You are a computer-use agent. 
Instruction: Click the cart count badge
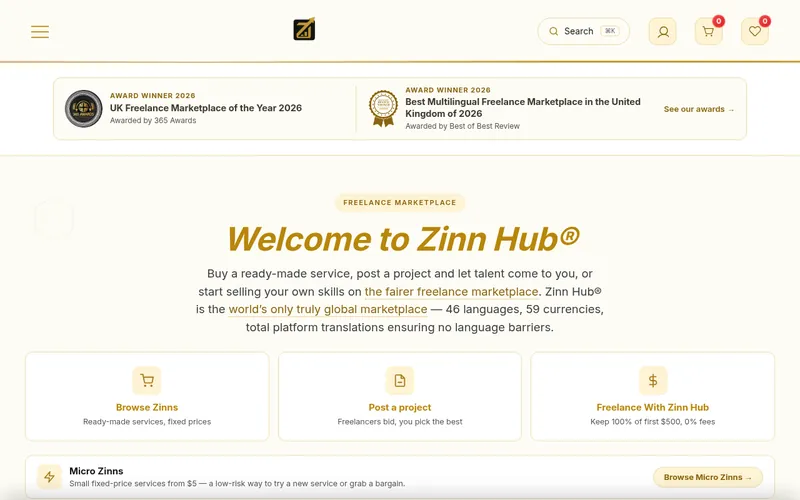pos(718,21)
